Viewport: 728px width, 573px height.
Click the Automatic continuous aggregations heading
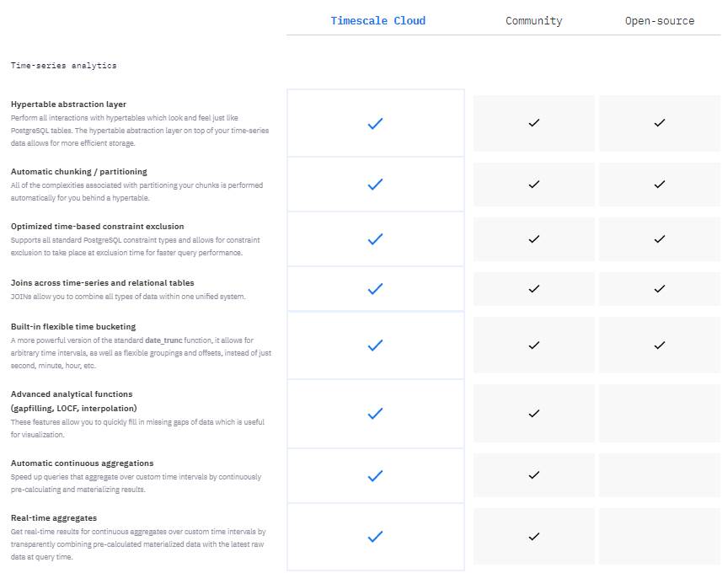pyautogui.click(x=82, y=463)
